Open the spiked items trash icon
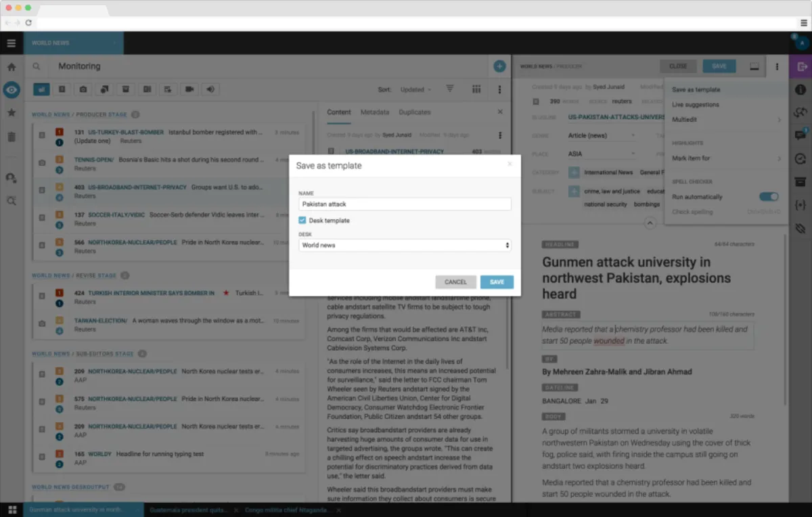 coord(11,135)
